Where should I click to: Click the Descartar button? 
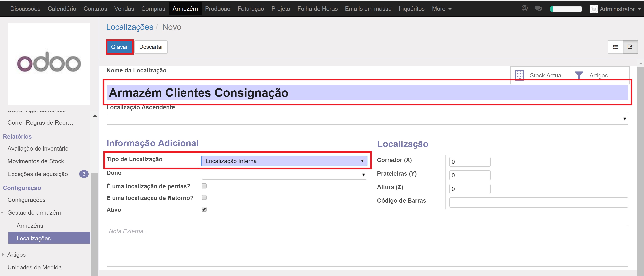click(x=151, y=47)
